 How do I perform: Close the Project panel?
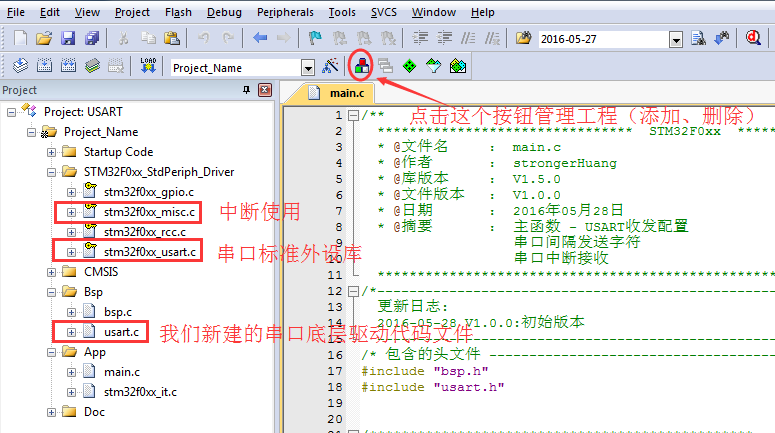265,90
